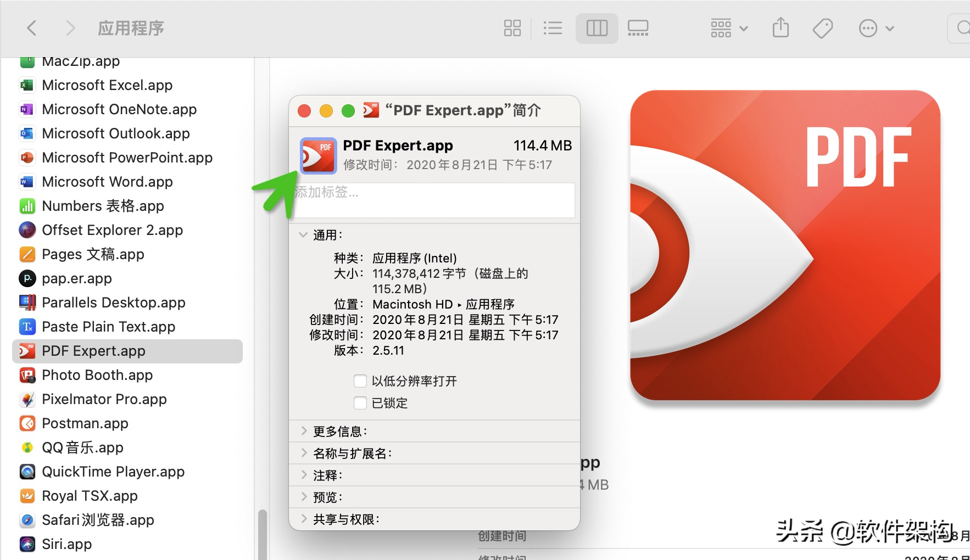Expand the 预览 section
The image size is (970, 560).
303,497
